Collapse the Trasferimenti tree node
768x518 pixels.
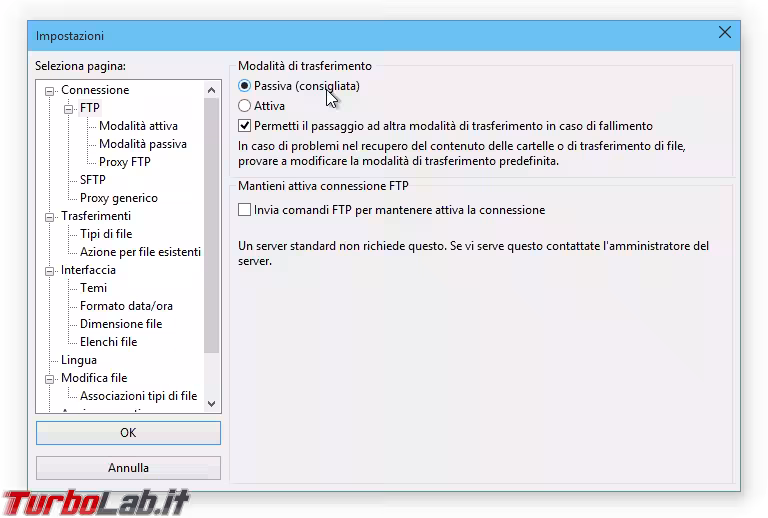coord(50,216)
